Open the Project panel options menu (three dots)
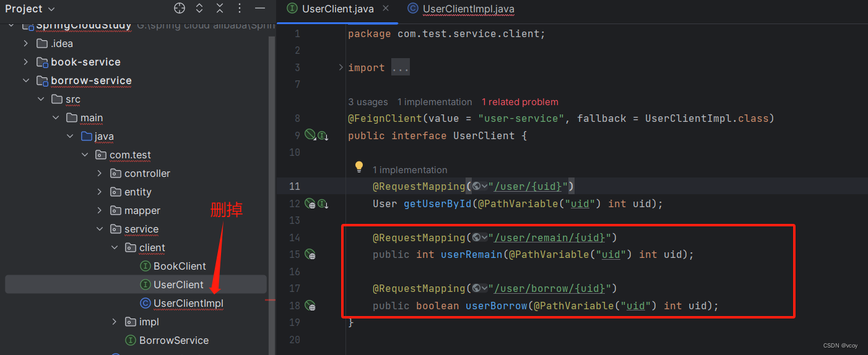The image size is (868, 355). pos(240,9)
